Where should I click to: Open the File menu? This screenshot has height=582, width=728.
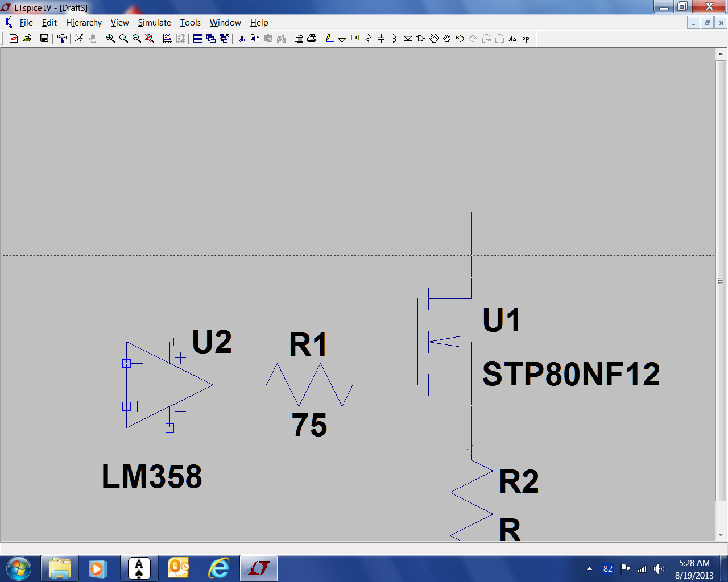click(x=26, y=23)
